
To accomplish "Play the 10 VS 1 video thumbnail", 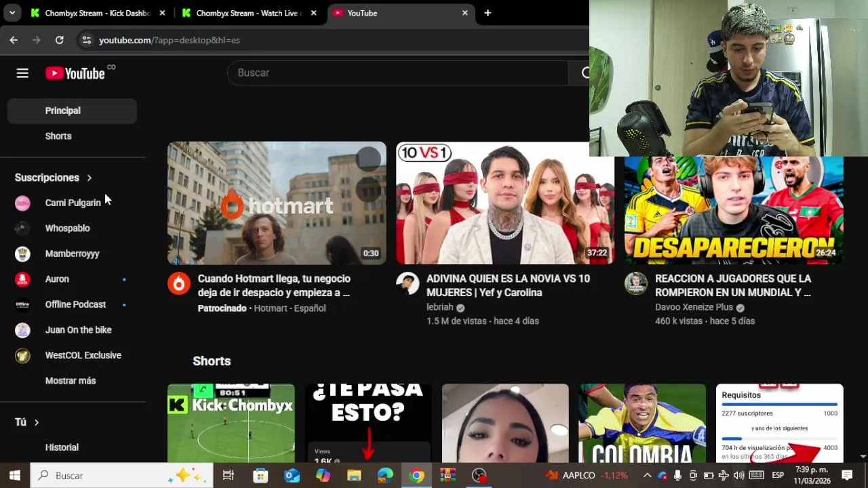I will pos(505,203).
